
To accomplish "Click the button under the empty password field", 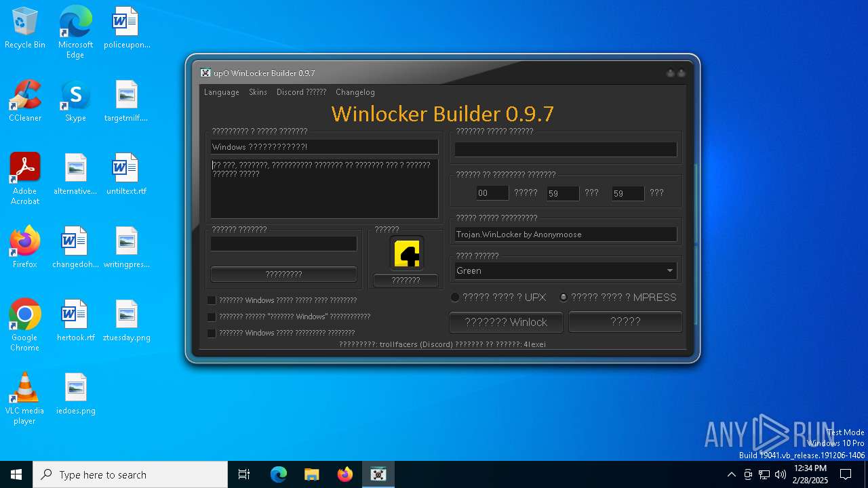I will point(283,274).
